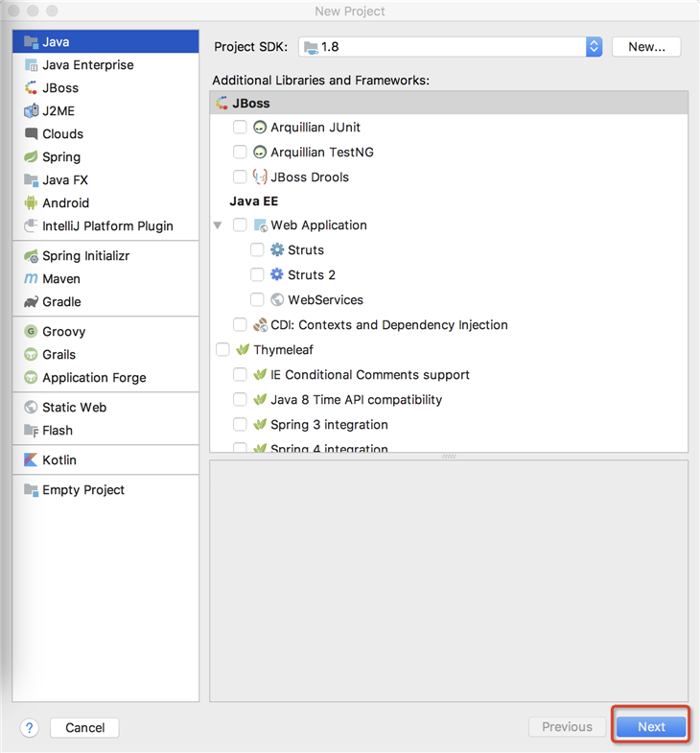
Task: Pick the Groovy icon in sidebar
Action: pos(32,331)
